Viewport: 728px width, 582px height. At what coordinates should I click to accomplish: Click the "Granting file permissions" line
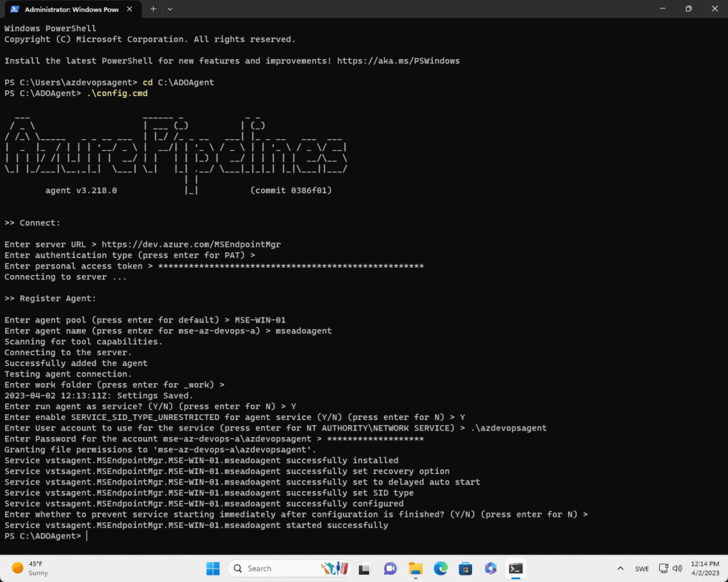pos(160,449)
